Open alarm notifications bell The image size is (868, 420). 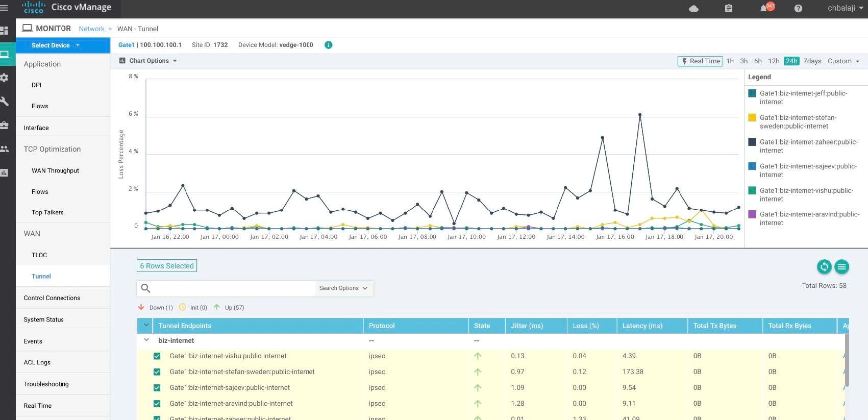[x=764, y=9]
